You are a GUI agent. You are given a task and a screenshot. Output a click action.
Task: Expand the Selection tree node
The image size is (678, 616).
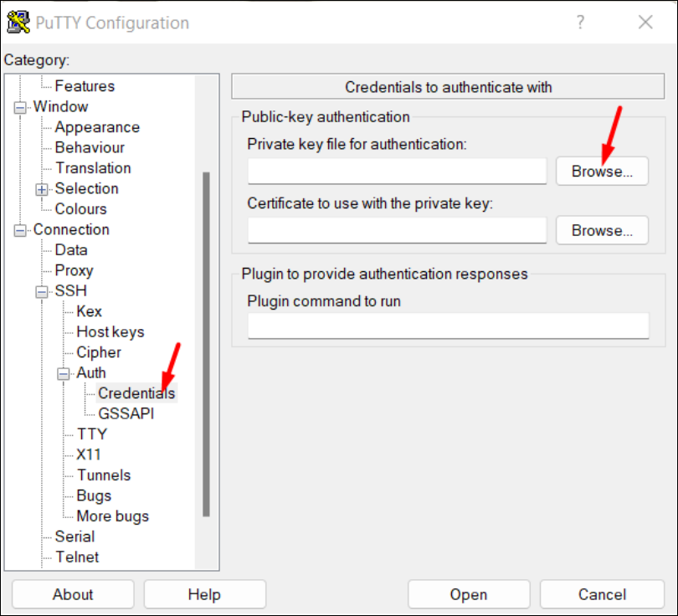[42, 189]
